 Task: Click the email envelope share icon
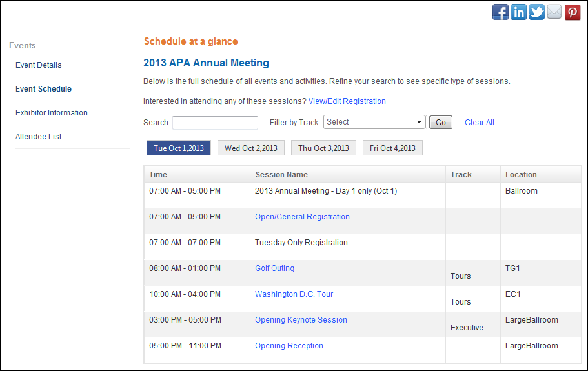554,12
